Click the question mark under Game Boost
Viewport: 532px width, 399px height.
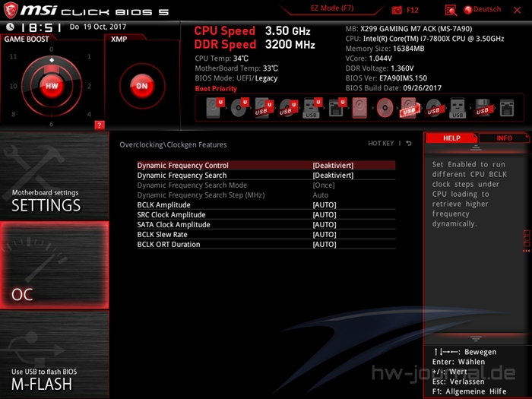click(99, 125)
